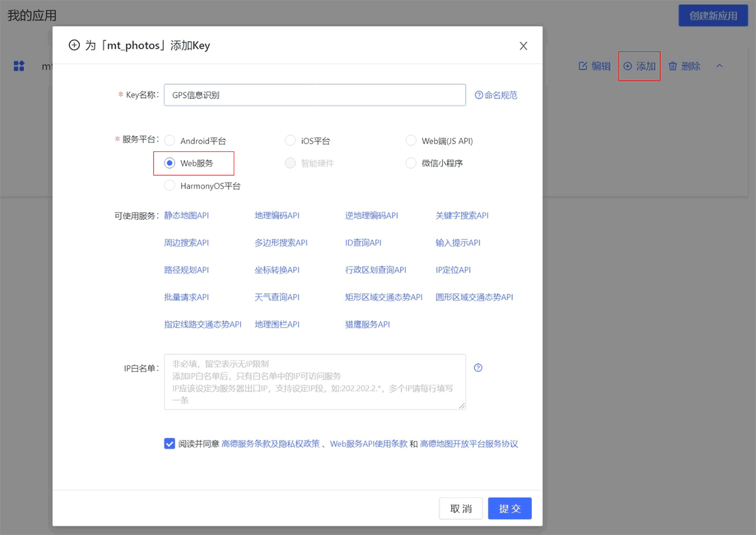Select the Web端(JS API) radio option
Screen dimensions: 756x535
411,141
